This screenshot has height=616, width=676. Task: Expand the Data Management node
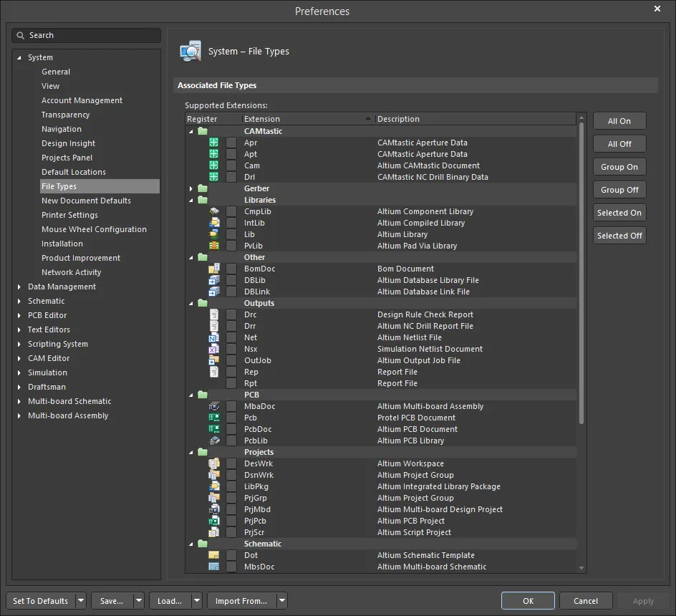tap(19, 287)
